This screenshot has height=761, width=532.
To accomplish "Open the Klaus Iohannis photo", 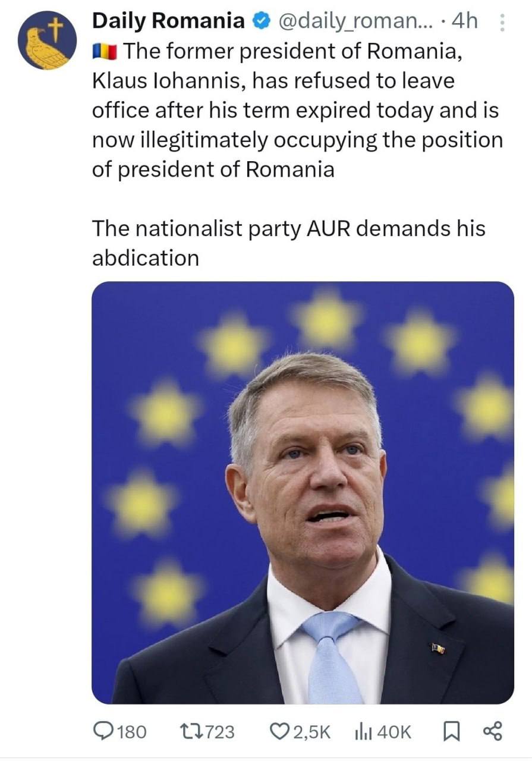I will (x=303, y=492).
